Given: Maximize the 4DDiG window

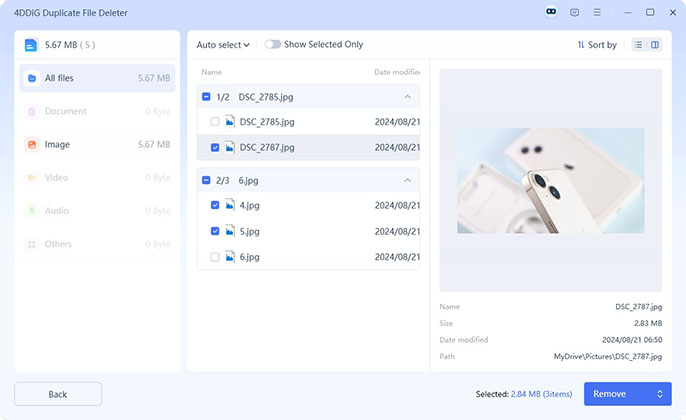Looking at the screenshot, I should click(650, 12).
